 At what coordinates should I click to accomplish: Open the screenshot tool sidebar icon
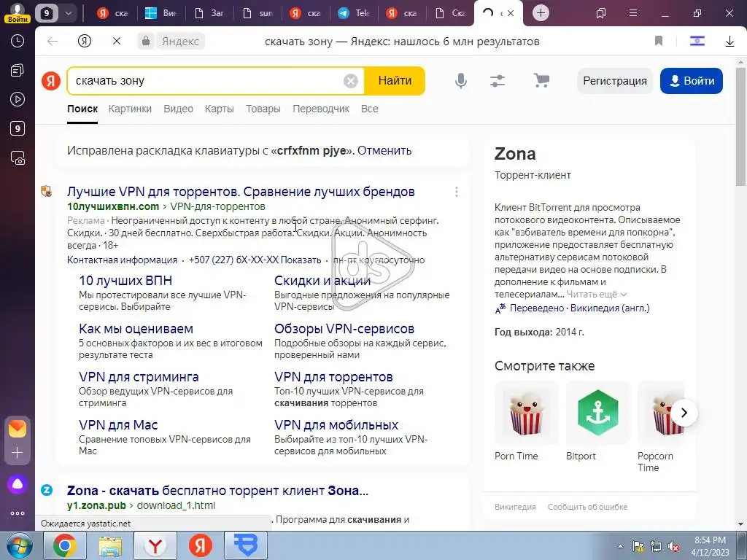[18, 157]
